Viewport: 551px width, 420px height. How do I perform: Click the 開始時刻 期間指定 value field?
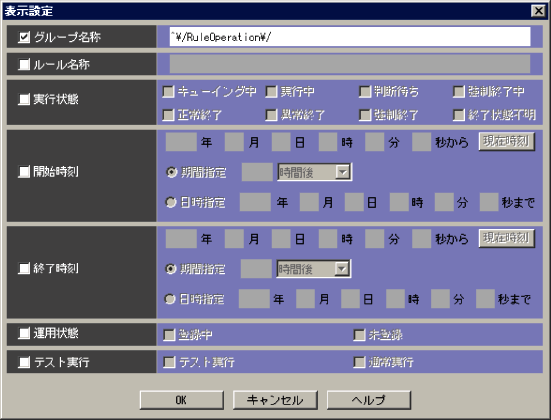(x=257, y=172)
